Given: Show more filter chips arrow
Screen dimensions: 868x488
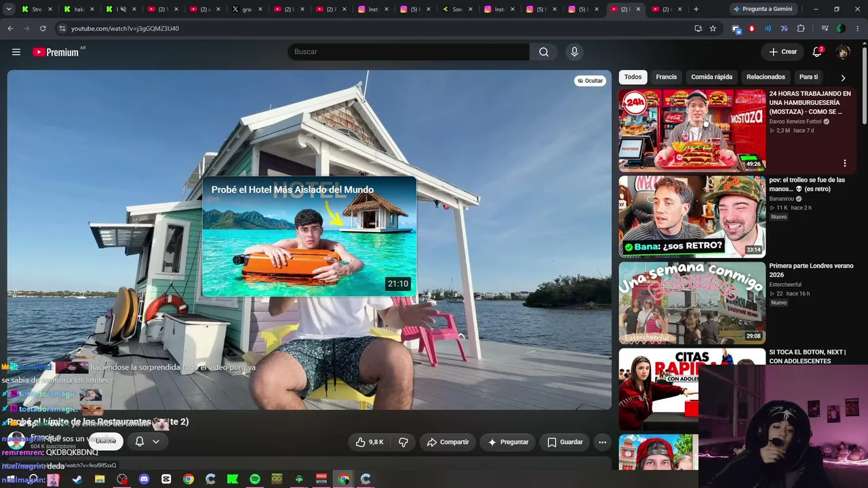Looking at the screenshot, I should [x=843, y=78].
